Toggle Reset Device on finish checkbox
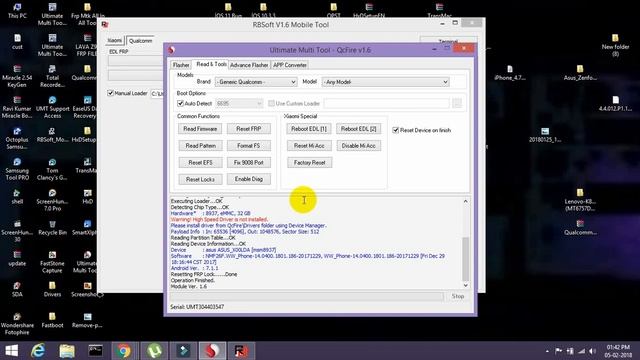640x360 pixels. tap(395, 130)
